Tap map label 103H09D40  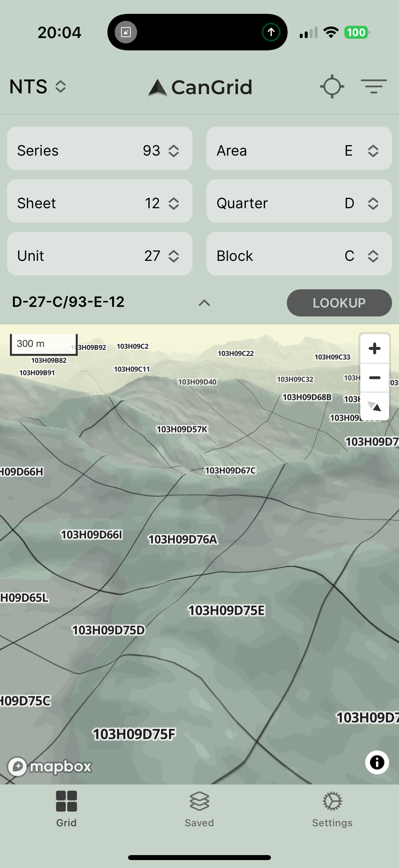[197, 382]
